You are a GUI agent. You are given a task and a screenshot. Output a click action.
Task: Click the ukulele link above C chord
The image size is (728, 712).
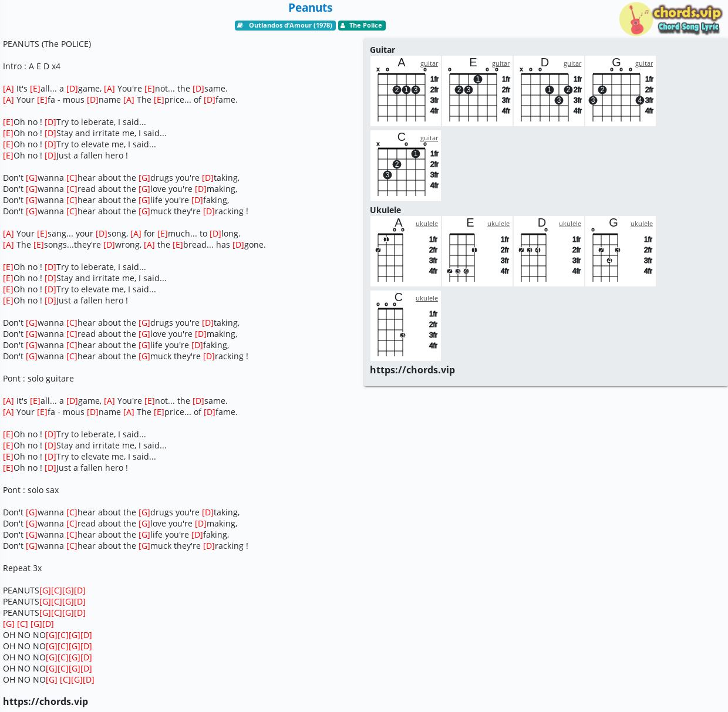click(x=427, y=298)
